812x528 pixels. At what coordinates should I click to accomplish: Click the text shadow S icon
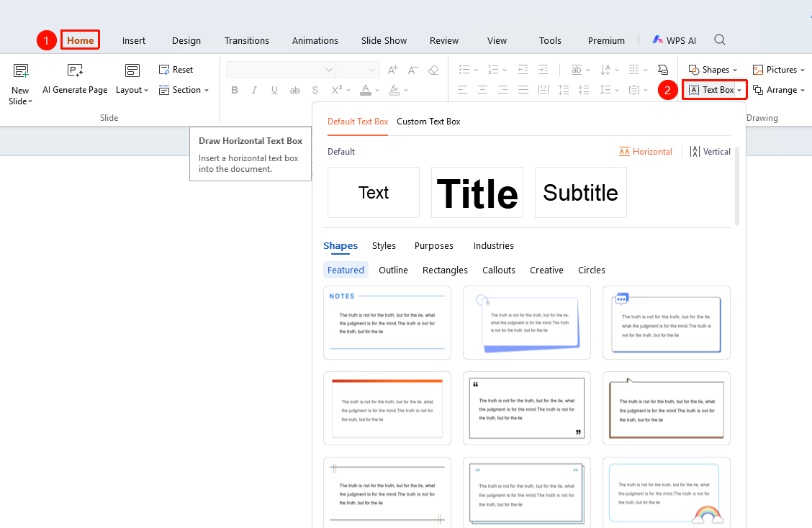point(315,90)
